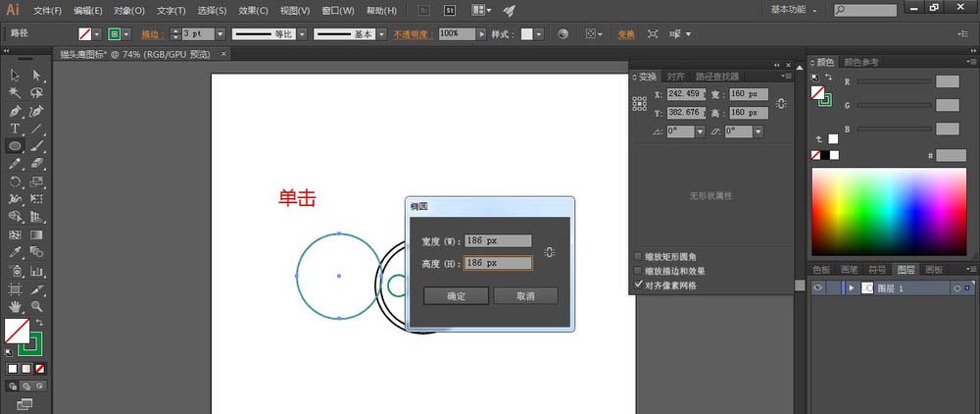The width and height of the screenshot is (980, 414).
Task: Select the Direct Selection tool
Action: (36, 76)
